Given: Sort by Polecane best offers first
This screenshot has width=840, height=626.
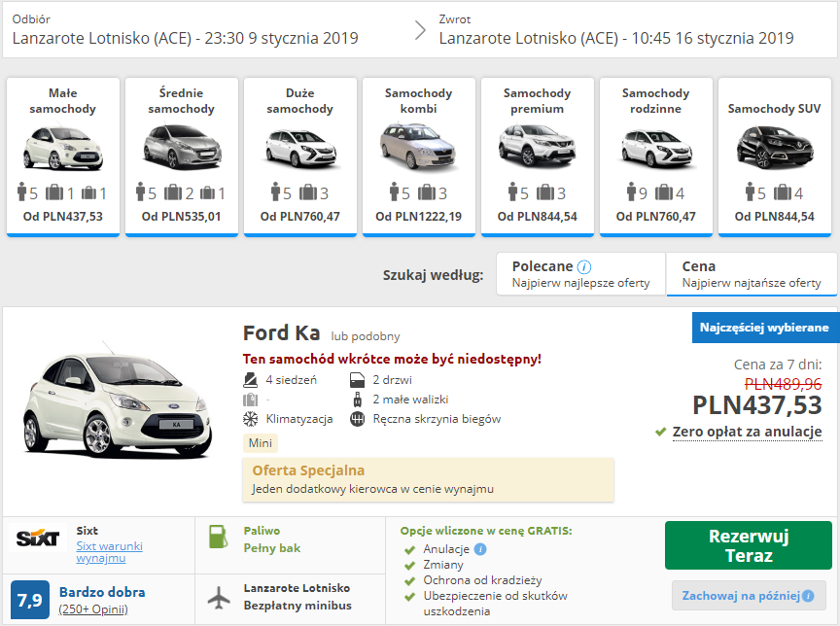Looking at the screenshot, I should pyautogui.click(x=580, y=274).
